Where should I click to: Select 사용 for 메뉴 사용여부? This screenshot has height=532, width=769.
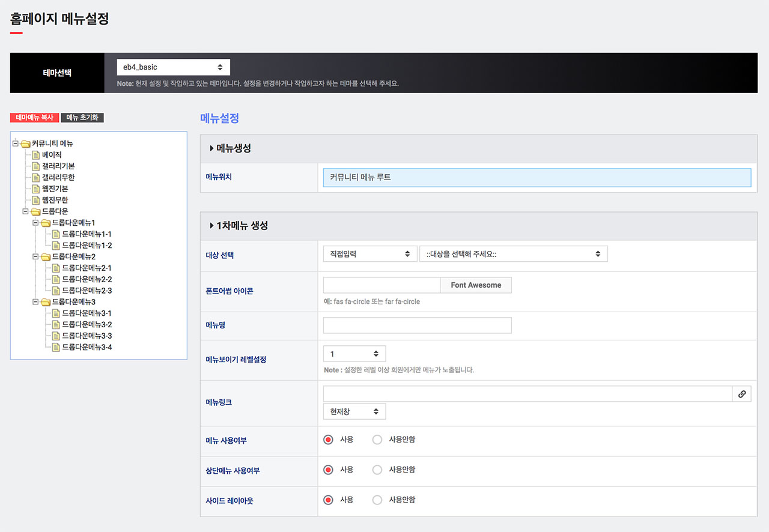[x=328, y=440]
